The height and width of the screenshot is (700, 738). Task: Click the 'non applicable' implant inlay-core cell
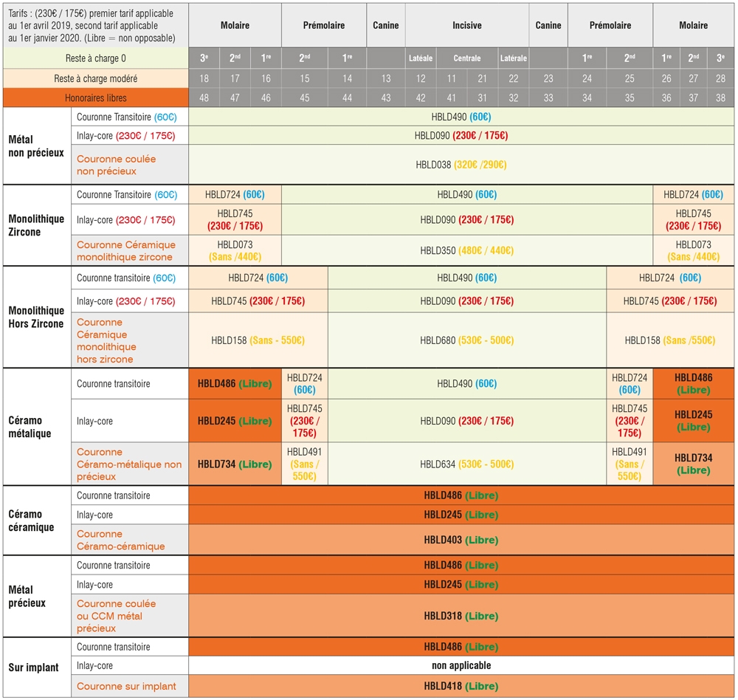(461, 665)
